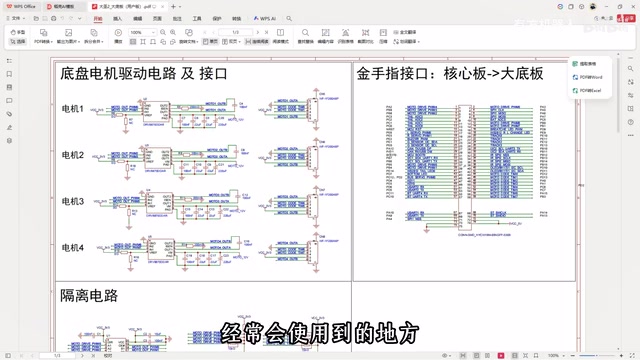This screenshot has width=640, height=360.
Task: Switch to 页面 ribbon tab
Action: [x=157, y=19]
